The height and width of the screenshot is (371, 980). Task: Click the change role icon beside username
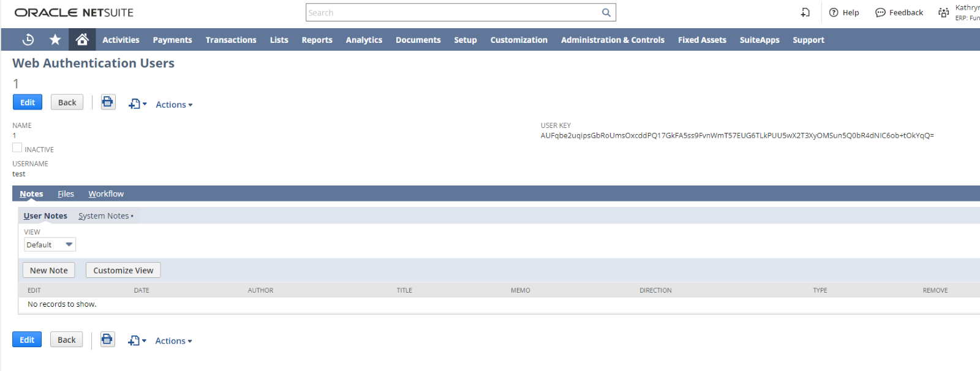pyautogui.click(x=943, y=13)
